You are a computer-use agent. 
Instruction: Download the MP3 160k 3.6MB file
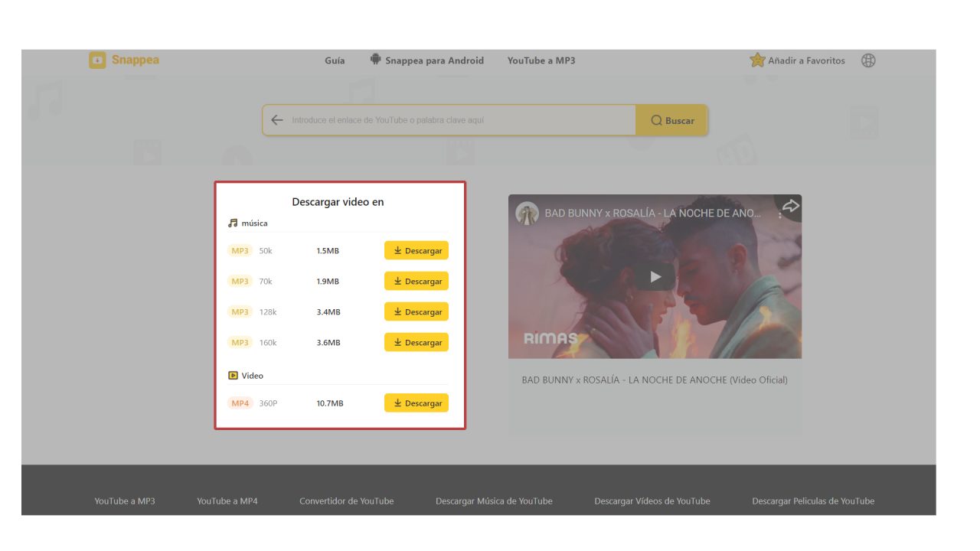click(x=416, y=343)
